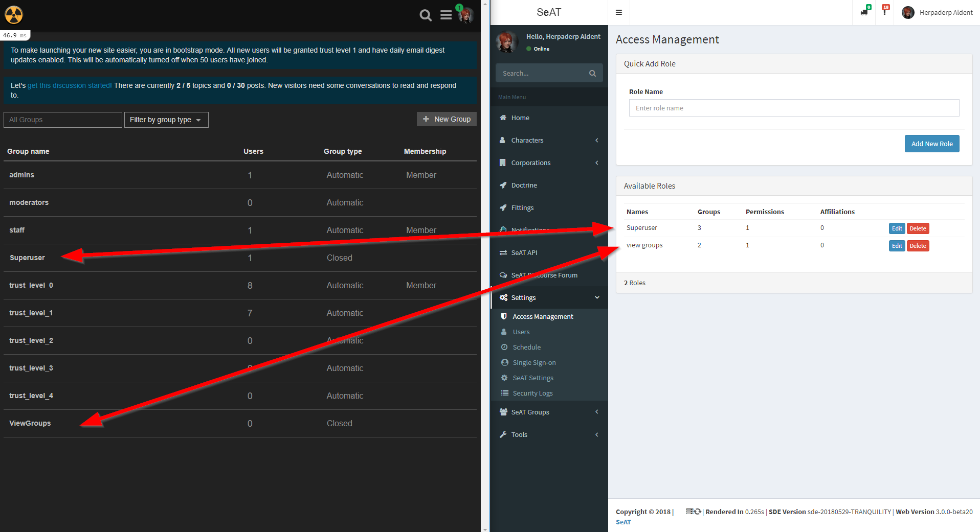The height and width of the screenshot is (532, 980).
Task: Open the Discourse user avatar menu
Action: click(466, 15)
